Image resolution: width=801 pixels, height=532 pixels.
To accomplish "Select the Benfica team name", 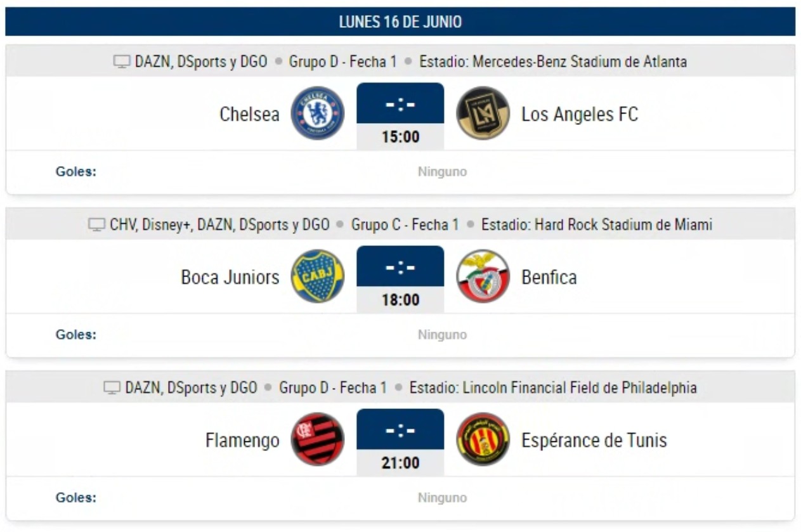I will tap(549, 277).
